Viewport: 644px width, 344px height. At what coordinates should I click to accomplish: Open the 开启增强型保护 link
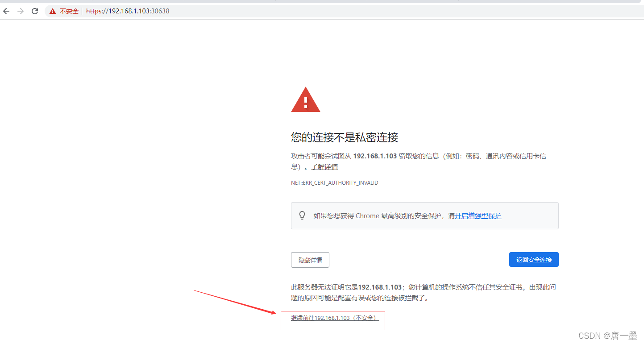coord(478,216)
